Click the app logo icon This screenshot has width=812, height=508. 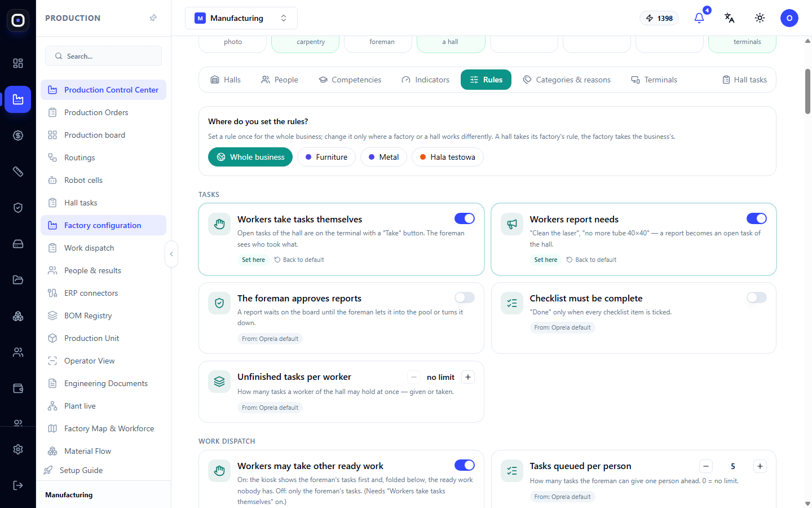point(18,20)
